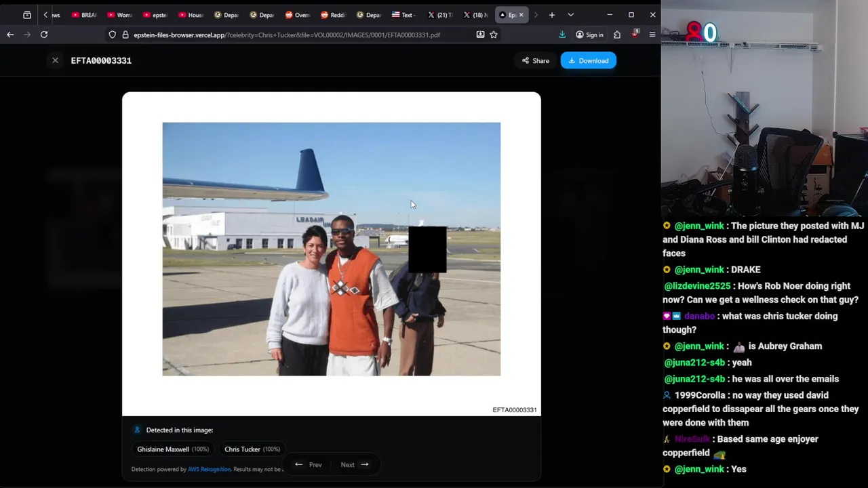Open the Firefox View icon in the tab bar

[27, 15]
